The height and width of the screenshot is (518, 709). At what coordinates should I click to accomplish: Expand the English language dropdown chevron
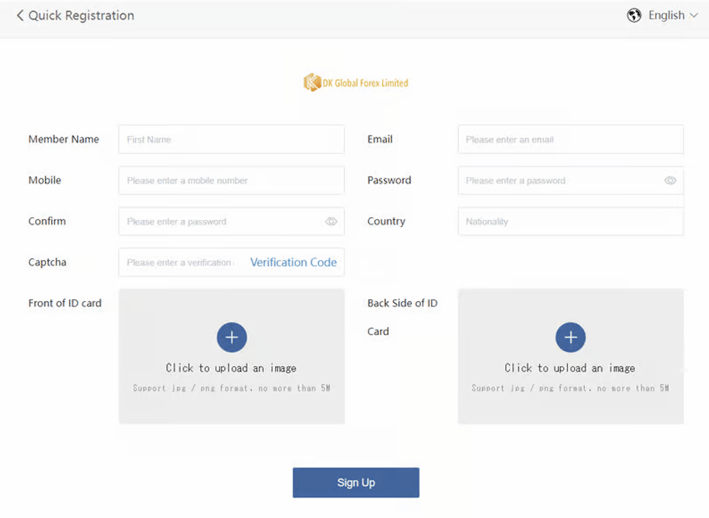pos(694,16)
